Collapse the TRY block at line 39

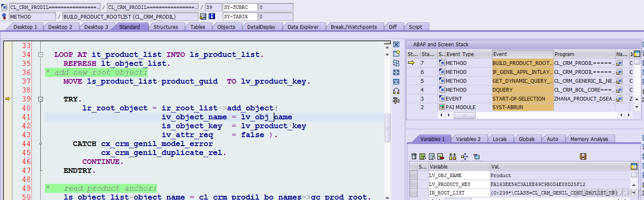coord(41,99)
